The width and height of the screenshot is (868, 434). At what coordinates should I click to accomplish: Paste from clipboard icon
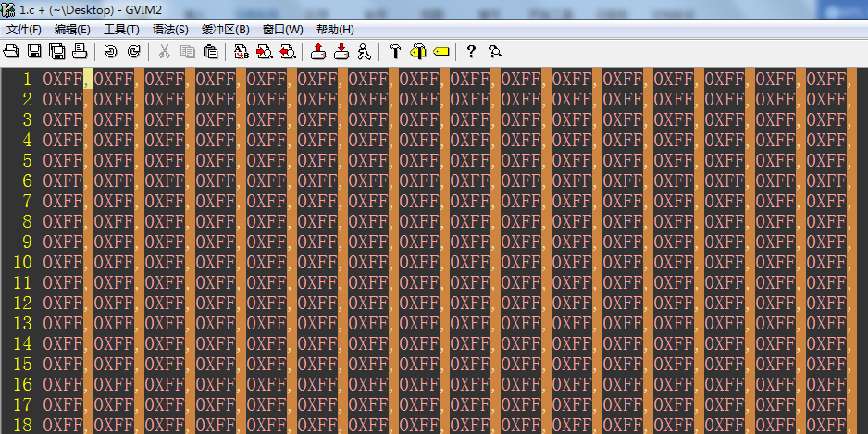(210, 52)
